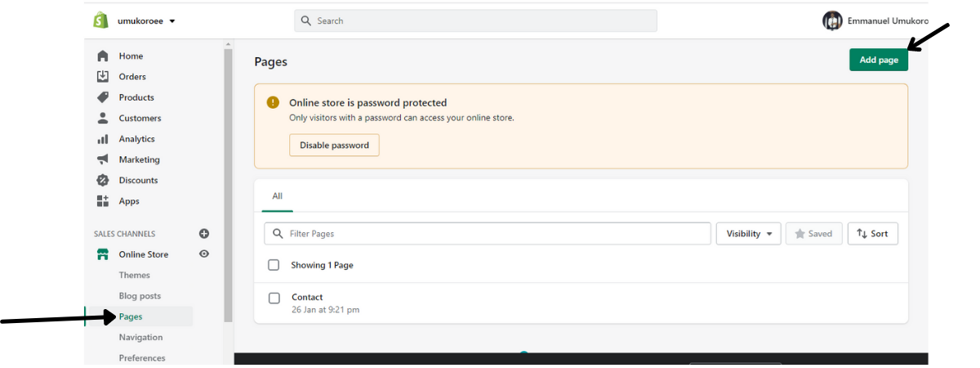Click the Marketing megaphone icon
This screenshot has height=368, width=980.
tap(103, 159)
